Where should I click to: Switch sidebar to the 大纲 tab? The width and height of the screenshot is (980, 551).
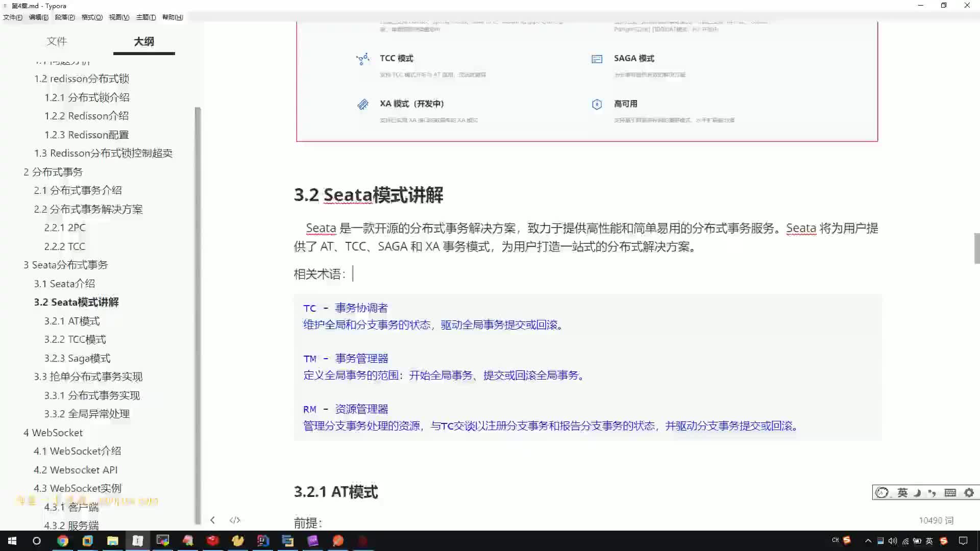144,41
